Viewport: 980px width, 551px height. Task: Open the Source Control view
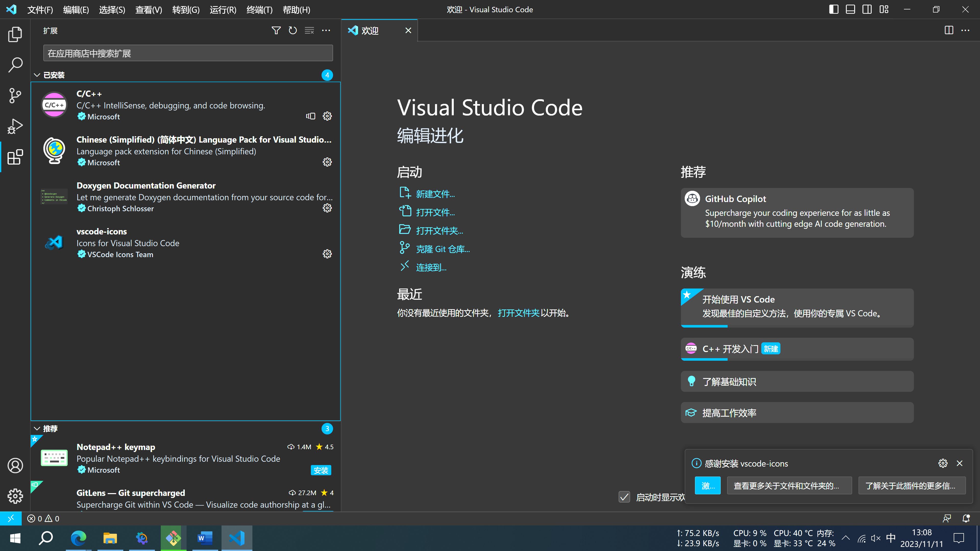[15, 95]
